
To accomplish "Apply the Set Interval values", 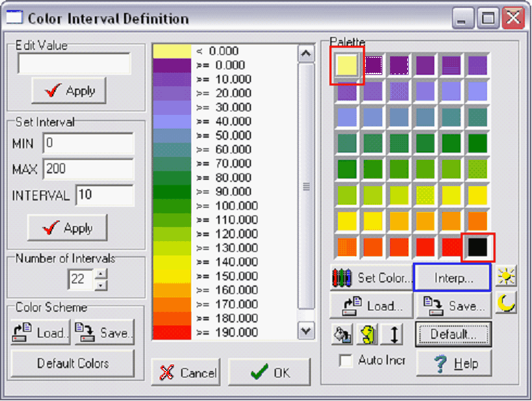I will pyautogui.click(x=68, y=228).
